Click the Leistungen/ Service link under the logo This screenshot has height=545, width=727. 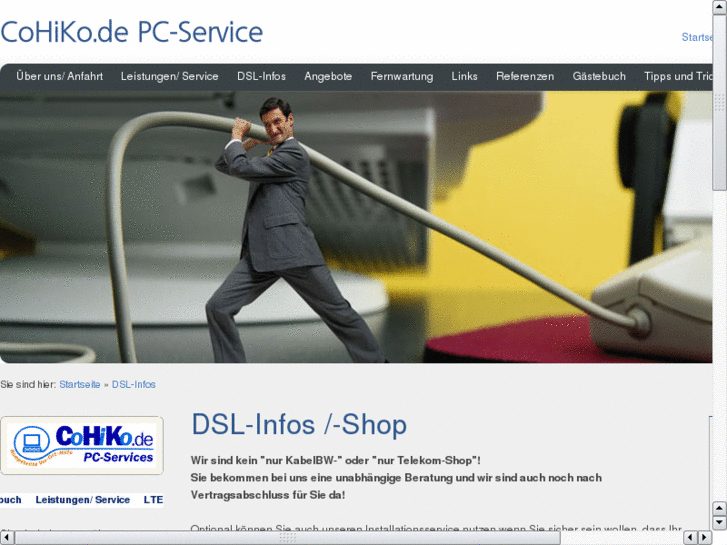pyautogui.click(x=83, y=500)
